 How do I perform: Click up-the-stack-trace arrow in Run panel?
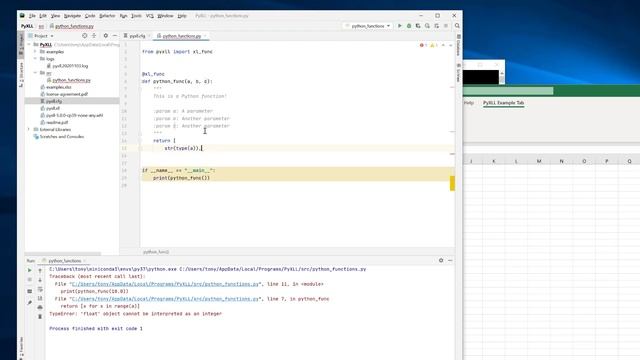tap(40, 271)
